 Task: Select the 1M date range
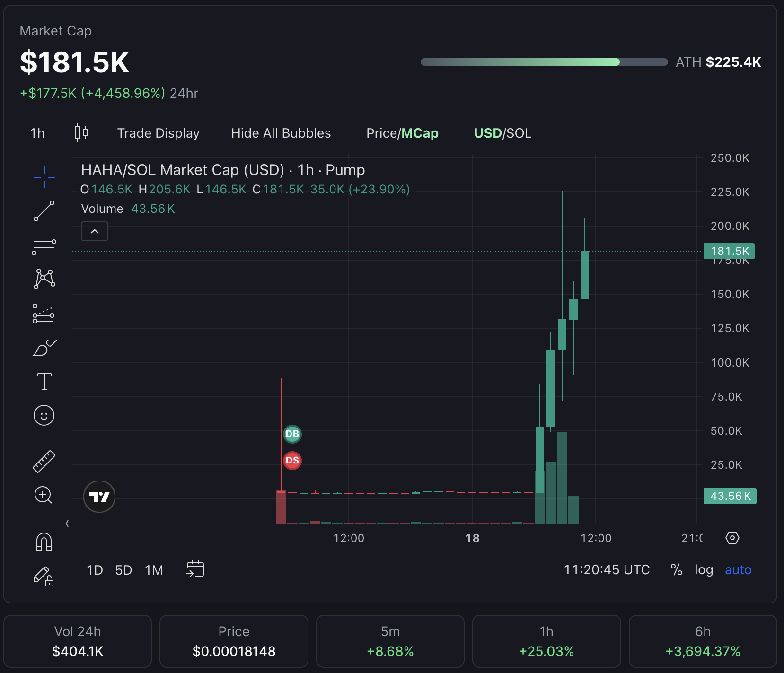pos(154,570)
